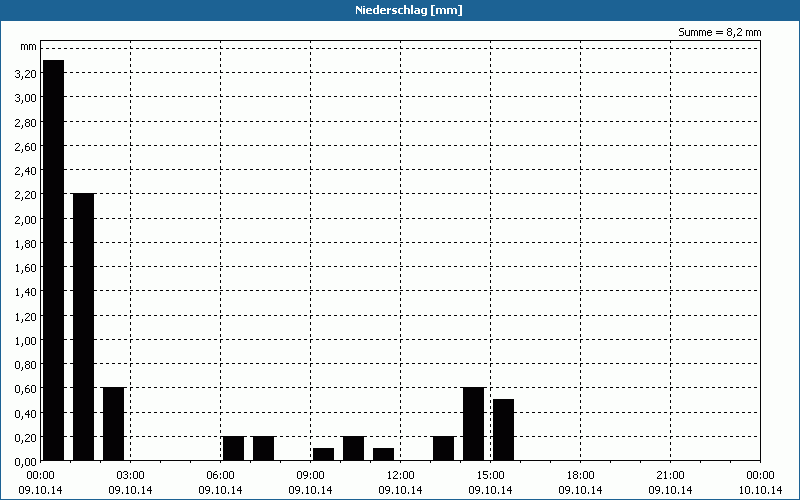
Task: Click the 1,20 y-axis label
Action: point(26,316)
